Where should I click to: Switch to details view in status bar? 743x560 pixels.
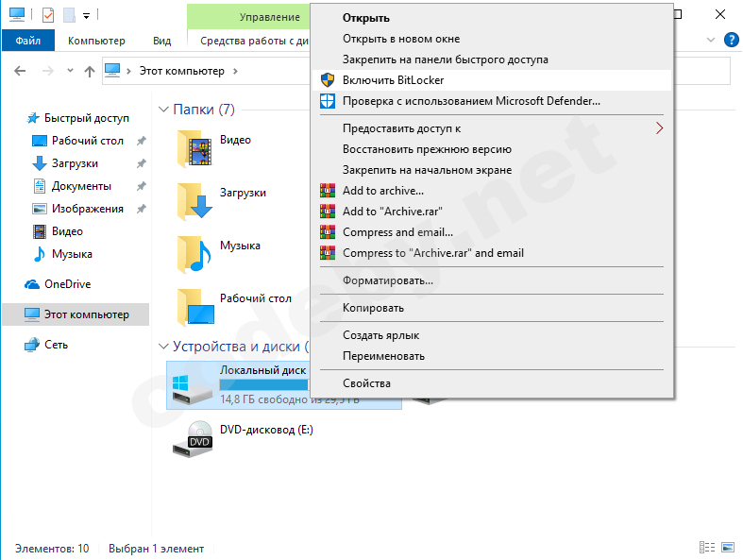707,547
